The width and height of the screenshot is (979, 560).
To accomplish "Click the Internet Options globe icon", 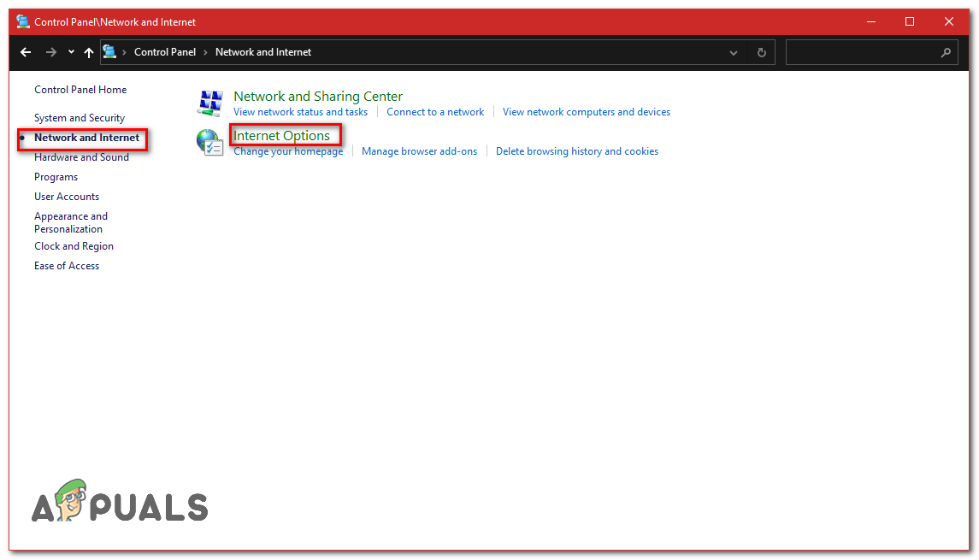I will 209,142.
